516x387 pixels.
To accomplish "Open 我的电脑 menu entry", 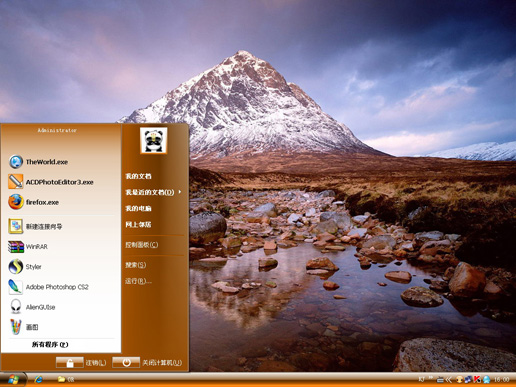I will [x=138, y=208].
